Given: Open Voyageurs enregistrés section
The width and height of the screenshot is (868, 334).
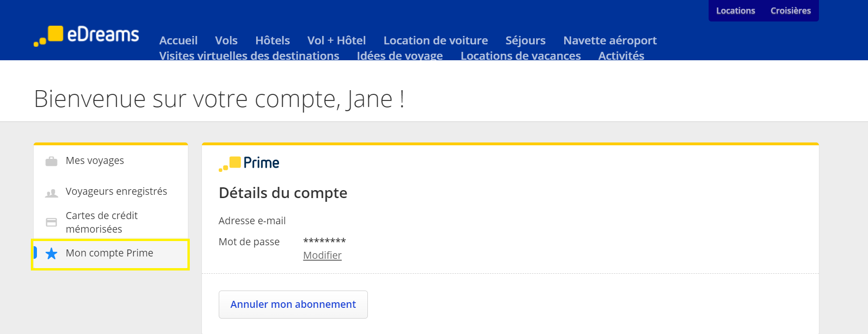Looking at the screenshot, I should point(116,192).
